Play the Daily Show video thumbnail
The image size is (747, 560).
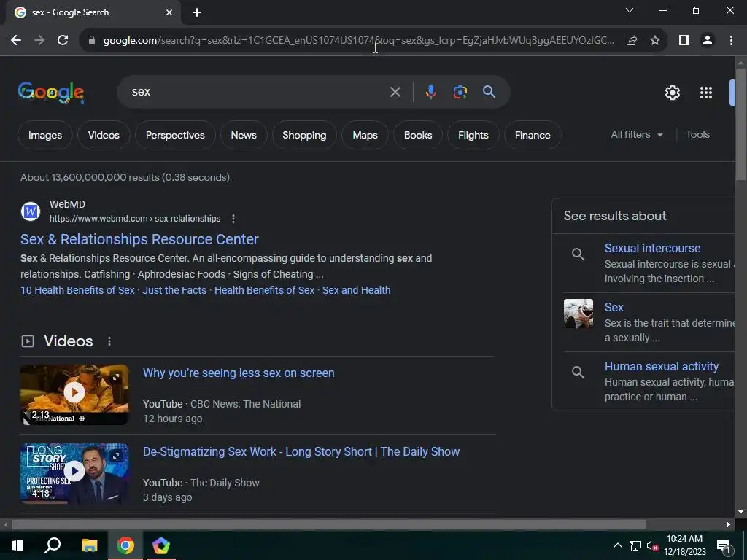click(74, 473)
